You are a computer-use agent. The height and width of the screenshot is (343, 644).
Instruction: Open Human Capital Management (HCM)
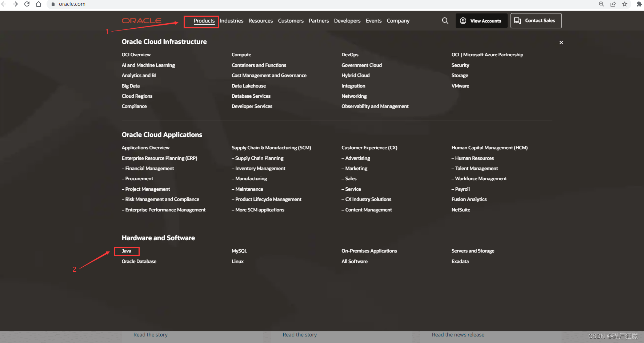click(489, 148)
